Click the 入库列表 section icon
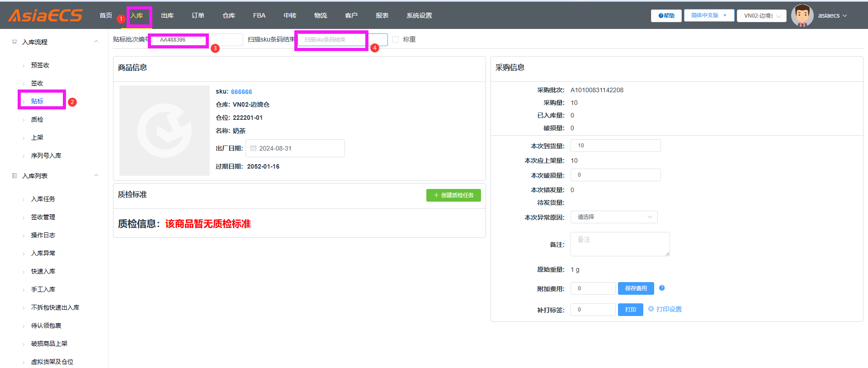Image resolution: width=868 pixels, height=368 pixels. click(14, 175)
